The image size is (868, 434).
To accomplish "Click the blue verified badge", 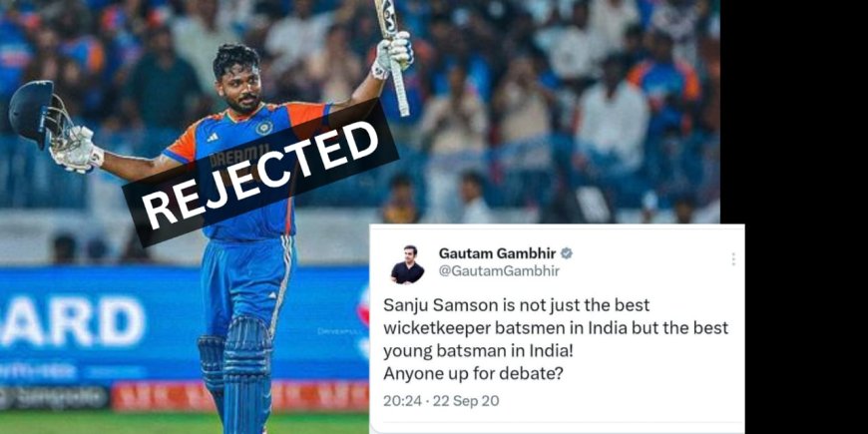I will pos(567,253).
